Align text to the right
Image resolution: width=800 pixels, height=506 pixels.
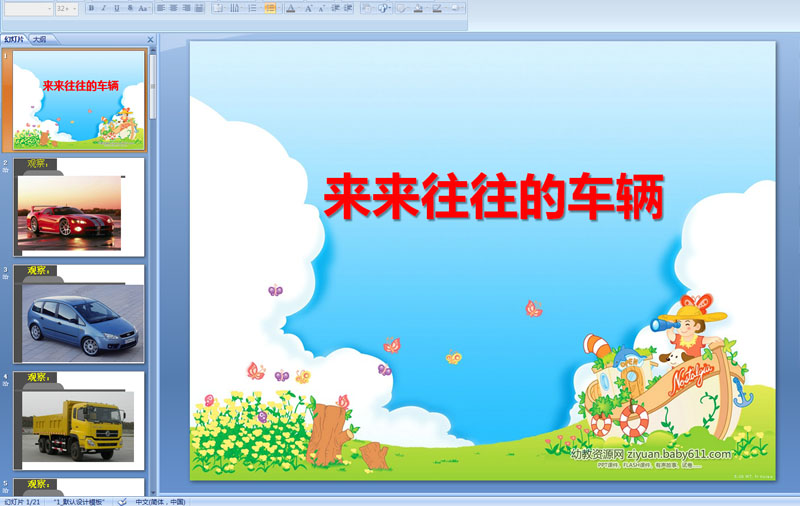pos(186,8)
